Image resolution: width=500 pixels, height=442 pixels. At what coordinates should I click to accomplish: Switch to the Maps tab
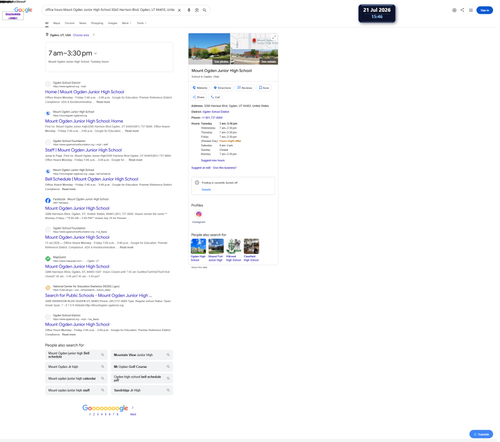[x=57, y=23]
